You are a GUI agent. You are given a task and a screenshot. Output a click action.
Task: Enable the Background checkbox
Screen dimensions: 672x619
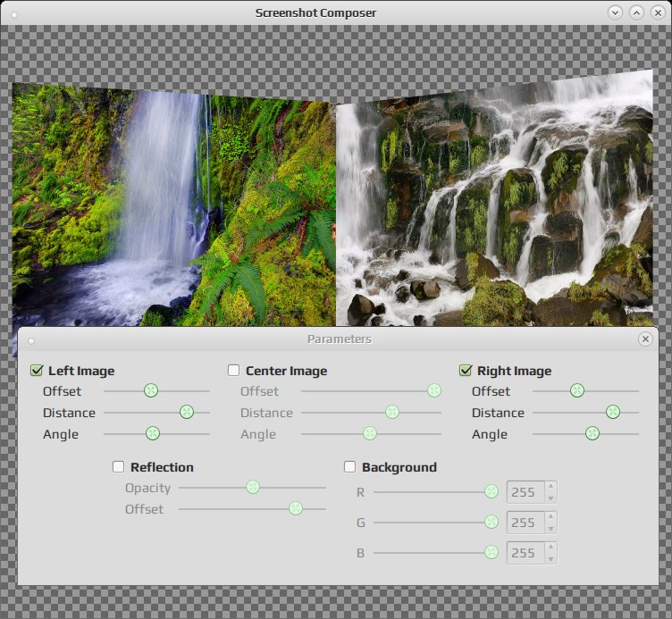[x=349, y=466]
